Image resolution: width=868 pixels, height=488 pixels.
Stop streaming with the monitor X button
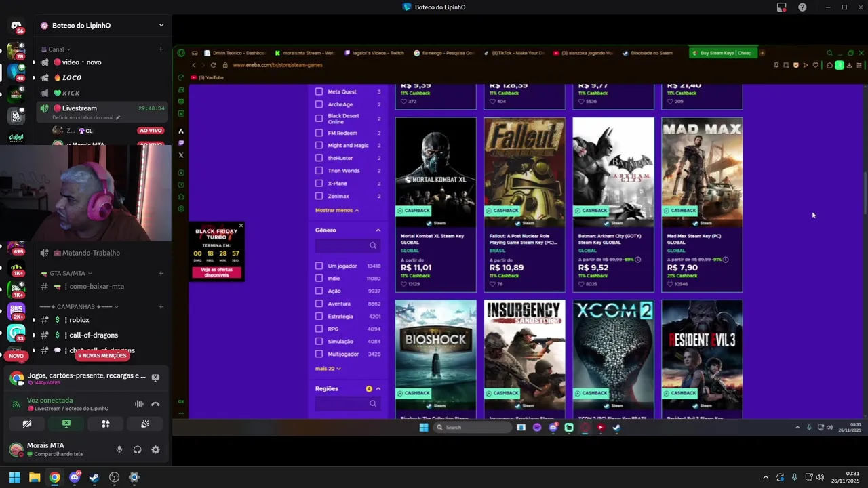pos(66,424)
